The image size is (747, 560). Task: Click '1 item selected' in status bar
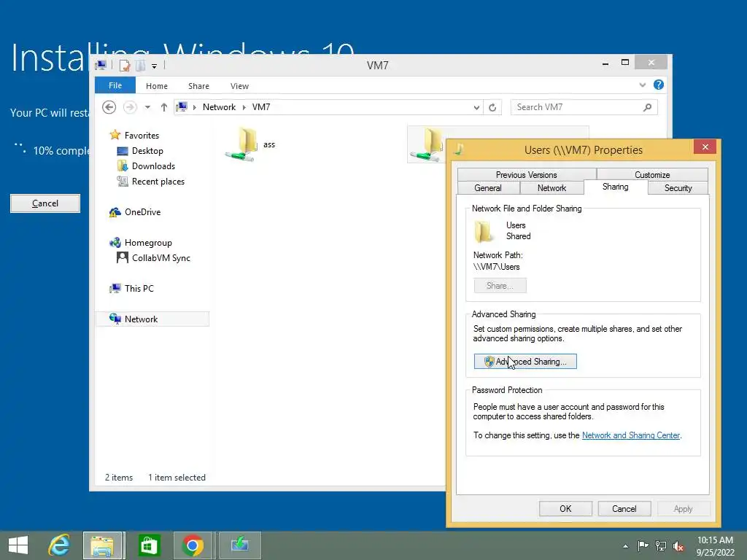click(177, 478)
